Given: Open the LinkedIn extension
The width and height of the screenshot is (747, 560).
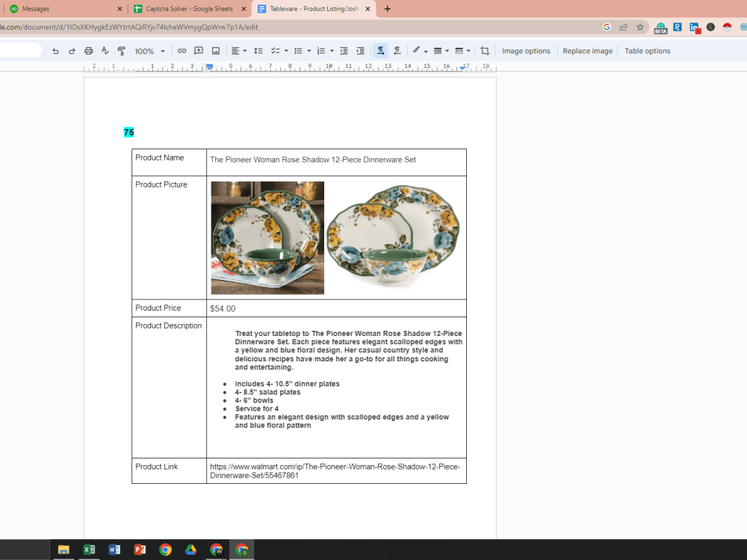Looking at the screenshot, I should click(694, 28).
